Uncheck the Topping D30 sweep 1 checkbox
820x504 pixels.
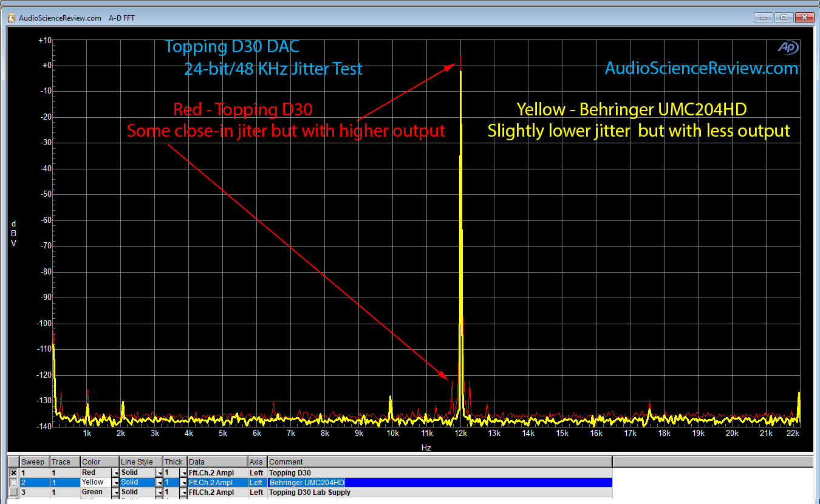(x=13, y=472)
